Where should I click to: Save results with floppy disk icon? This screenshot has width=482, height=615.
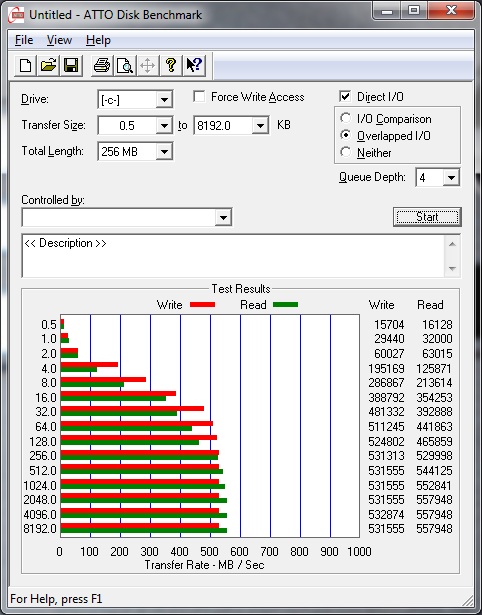(71, 65)
